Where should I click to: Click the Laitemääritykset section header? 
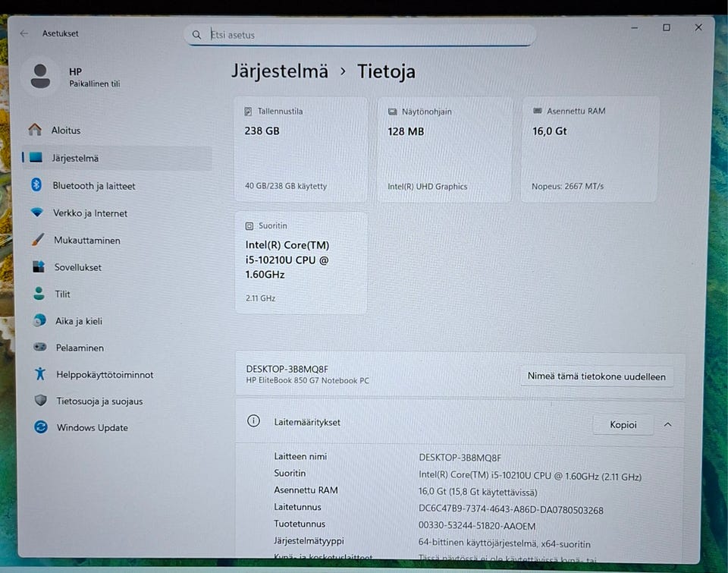coord(460,423)
